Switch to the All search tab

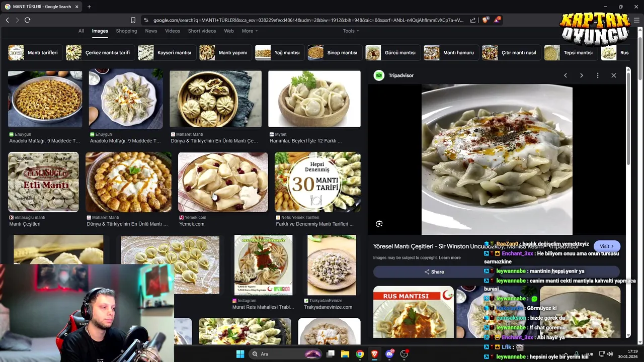coord(81,31)
